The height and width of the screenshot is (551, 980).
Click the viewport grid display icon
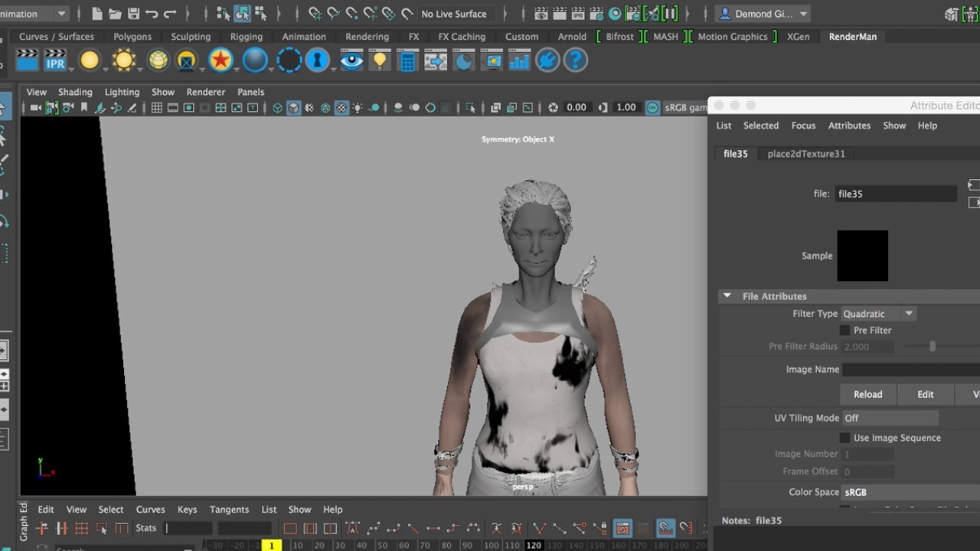point(156,108)
